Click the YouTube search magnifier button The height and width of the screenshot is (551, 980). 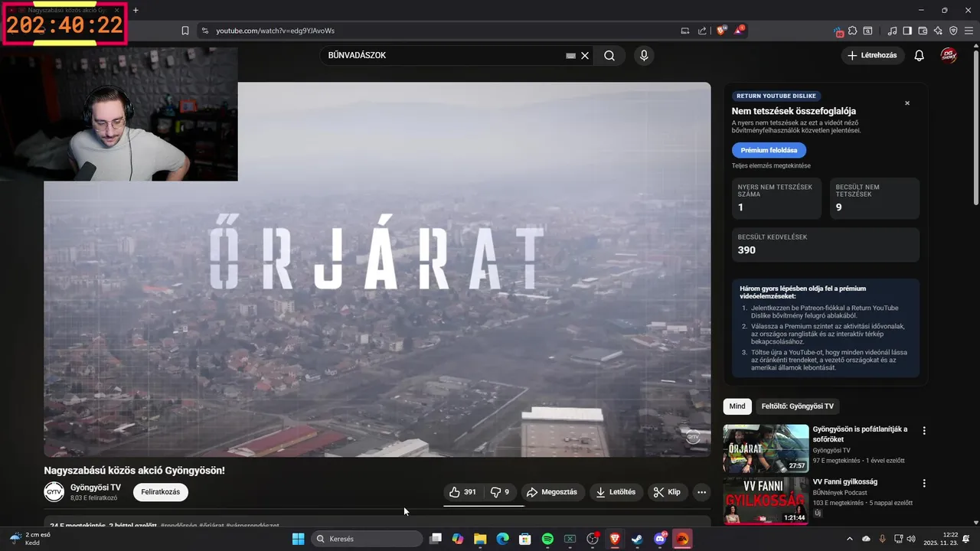click(609, 55)
